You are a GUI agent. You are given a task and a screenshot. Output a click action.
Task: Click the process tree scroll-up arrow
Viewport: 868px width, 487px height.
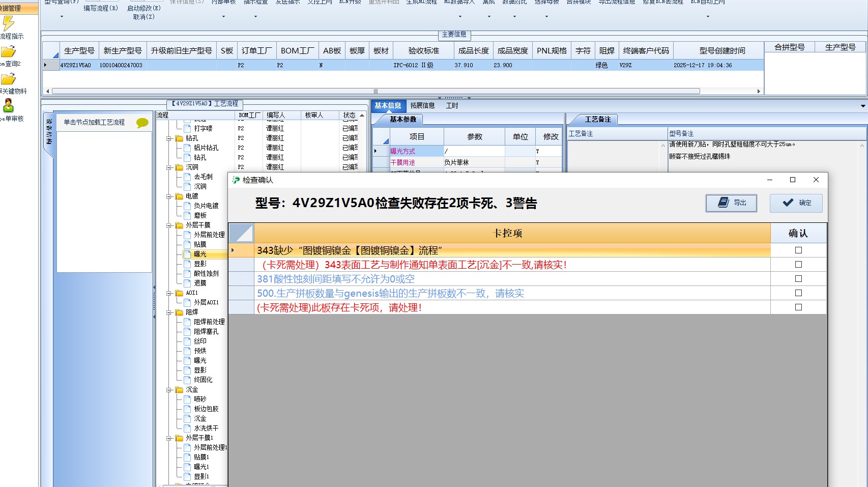pyautogui.click(x=362, y=116)
